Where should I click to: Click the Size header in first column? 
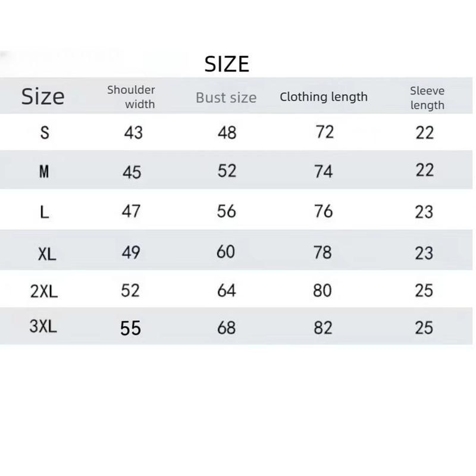pos(43,96)
